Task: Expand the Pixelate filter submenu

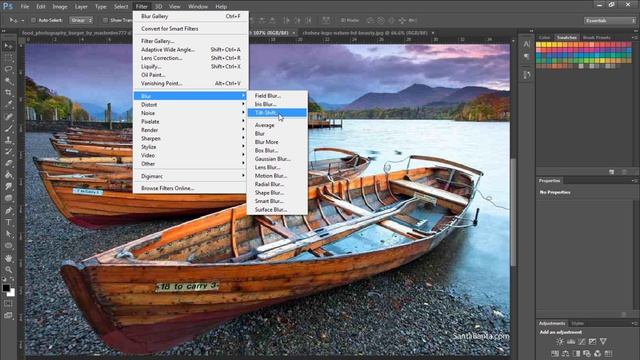Action: point(190,122)
